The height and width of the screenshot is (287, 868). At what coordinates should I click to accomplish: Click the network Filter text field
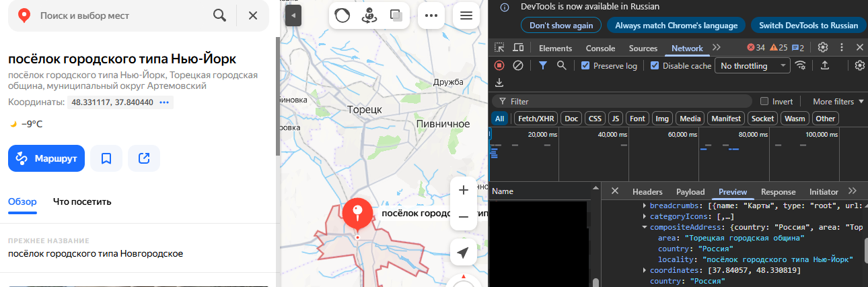622,101
